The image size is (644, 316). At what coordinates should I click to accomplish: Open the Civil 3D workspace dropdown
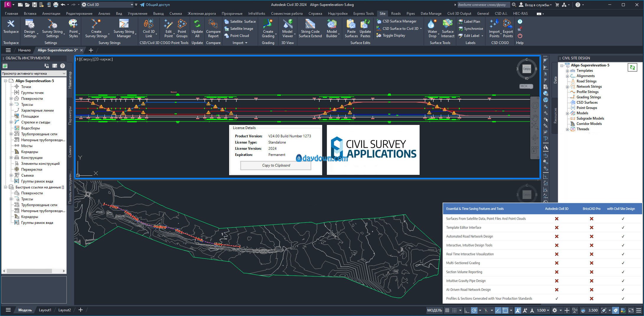click(x=107, y=5)
